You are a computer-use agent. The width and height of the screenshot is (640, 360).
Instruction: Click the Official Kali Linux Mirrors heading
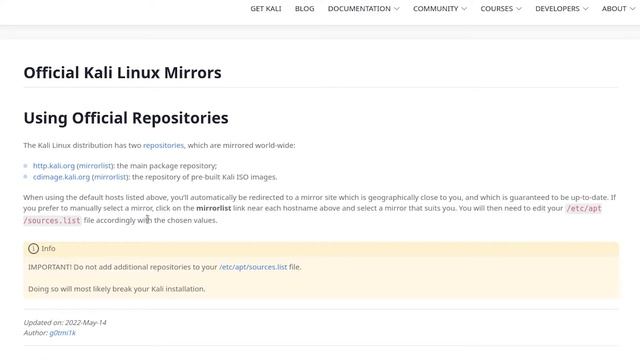[x=122, y=73]
